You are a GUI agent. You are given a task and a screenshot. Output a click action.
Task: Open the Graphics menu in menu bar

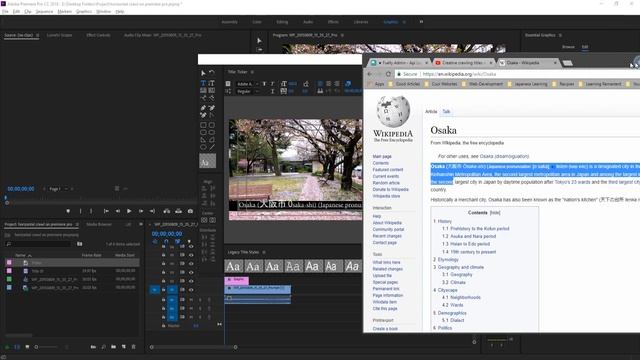pos(84,11)
